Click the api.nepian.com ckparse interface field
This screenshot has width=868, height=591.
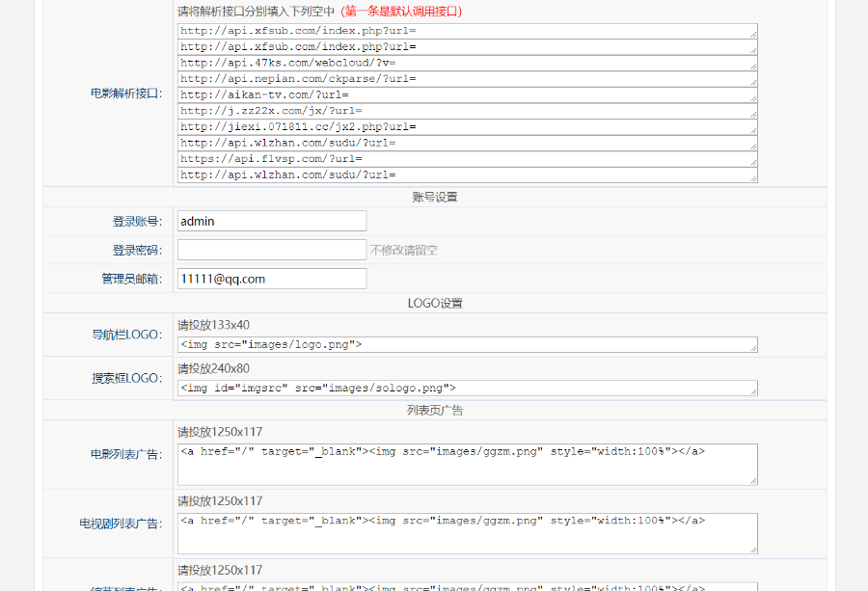pyautogui.click(x=467, y=79)
